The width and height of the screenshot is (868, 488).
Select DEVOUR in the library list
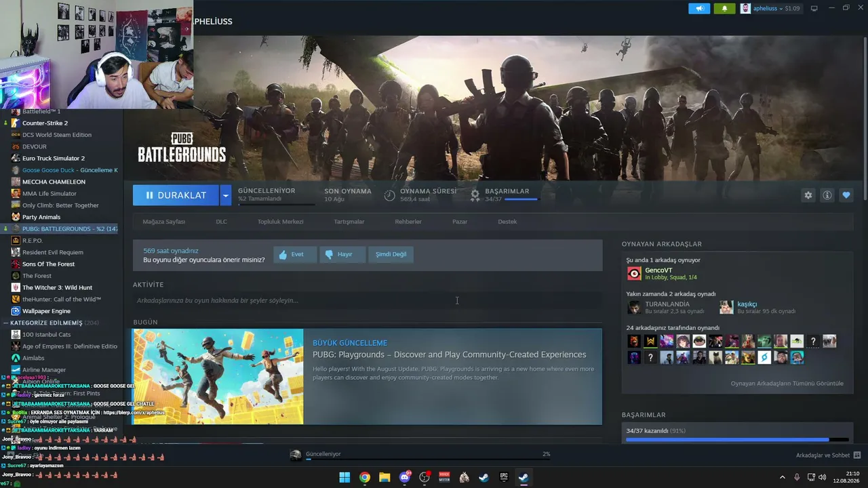point(35,146)
